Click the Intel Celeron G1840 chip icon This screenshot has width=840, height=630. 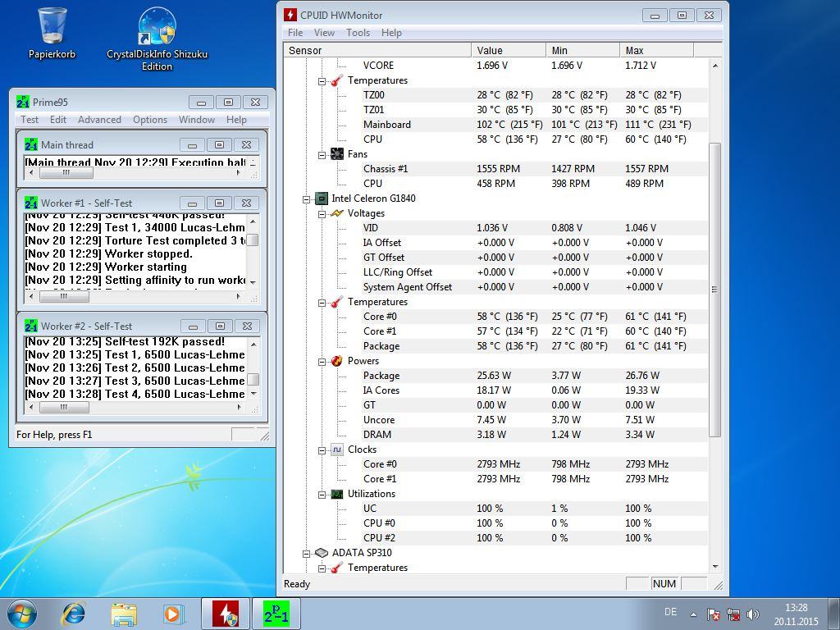pos(321,199)
